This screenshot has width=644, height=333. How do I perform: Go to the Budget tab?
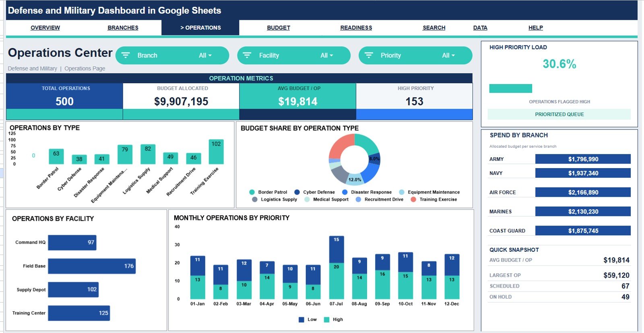coord(279,28)
